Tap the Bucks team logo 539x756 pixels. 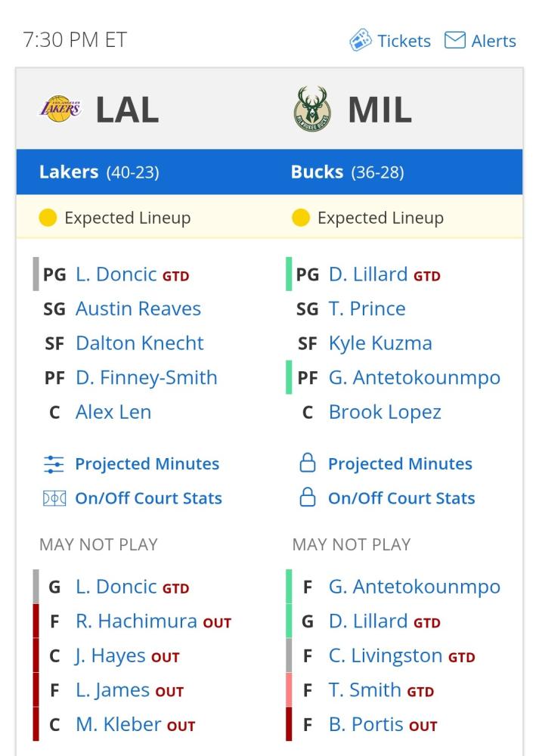pos(312,109)
